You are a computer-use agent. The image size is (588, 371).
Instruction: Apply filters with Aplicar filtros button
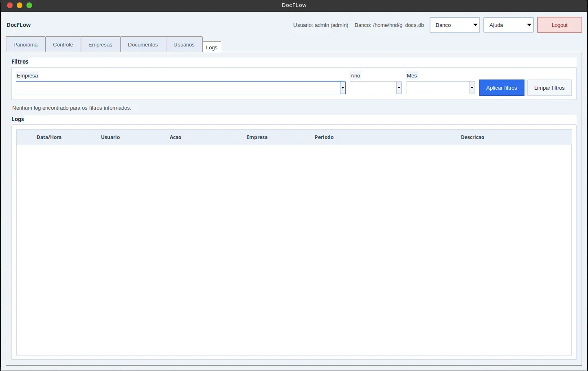[502, 88]
